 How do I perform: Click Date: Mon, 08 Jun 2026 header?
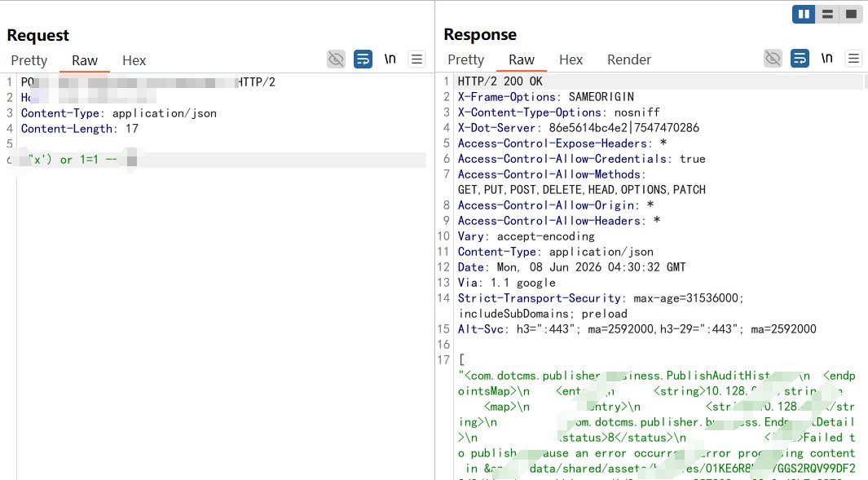point(571,267)
